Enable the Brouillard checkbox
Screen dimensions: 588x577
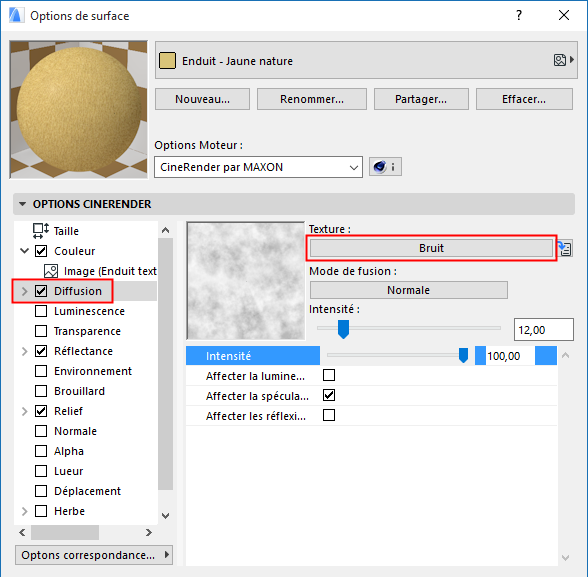click(x=41, y=391)
